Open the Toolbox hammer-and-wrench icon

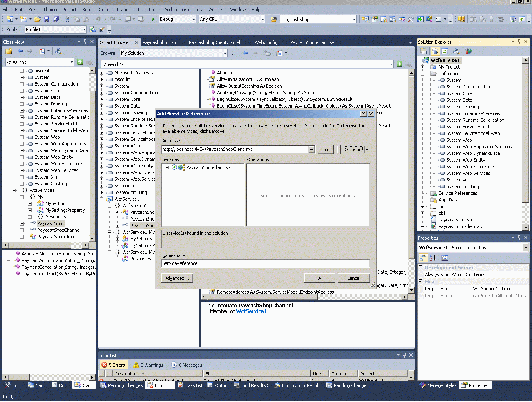411,19
